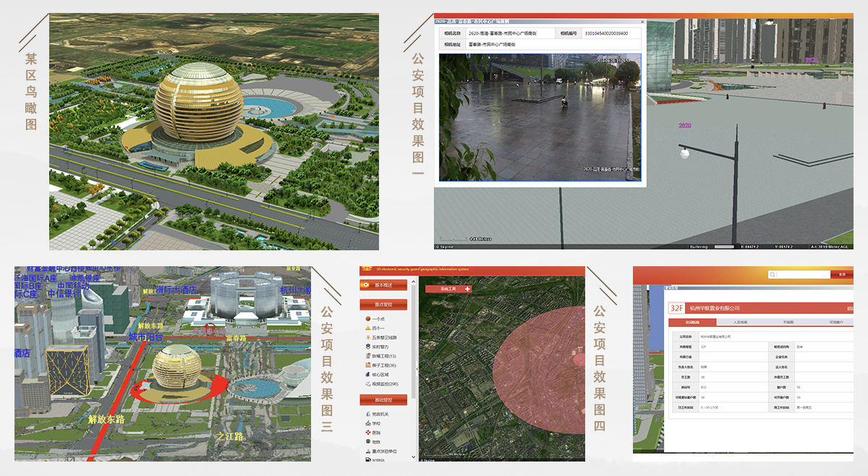The height and width of the screenshot is (476, 868).
Task: Select the 一个点 red dot icon
Action: [x=367, y=318]
